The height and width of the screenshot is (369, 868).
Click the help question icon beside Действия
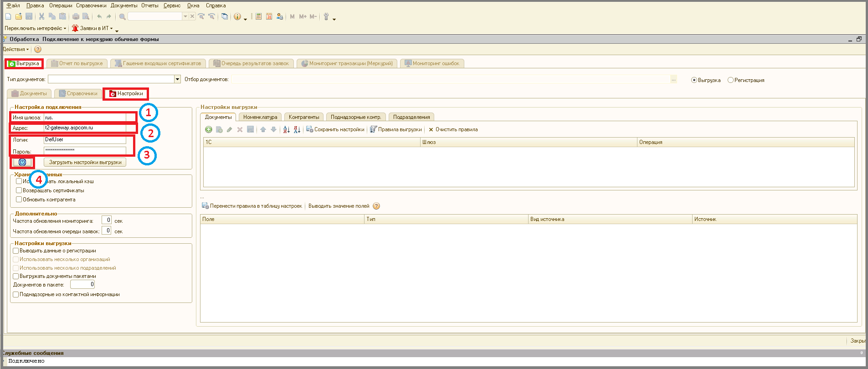[38, 49]
